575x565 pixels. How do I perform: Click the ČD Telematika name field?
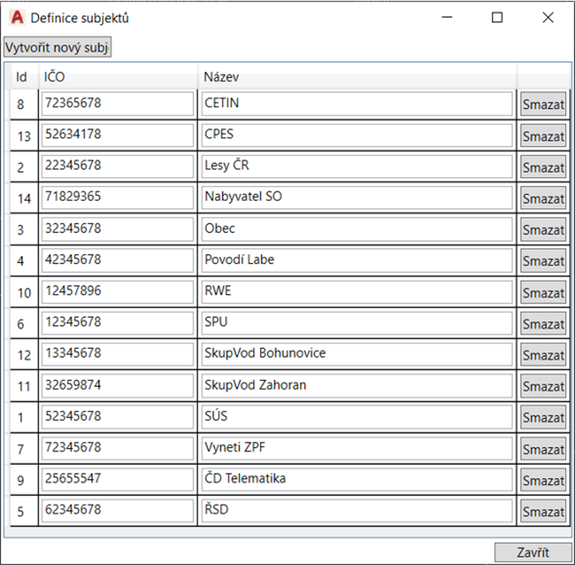click(357, 479)
